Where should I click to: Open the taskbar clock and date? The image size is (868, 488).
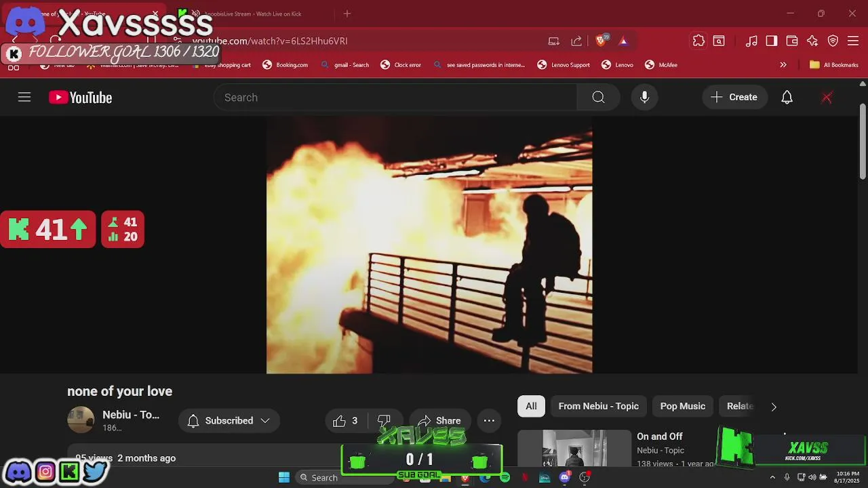coord(848,477)
